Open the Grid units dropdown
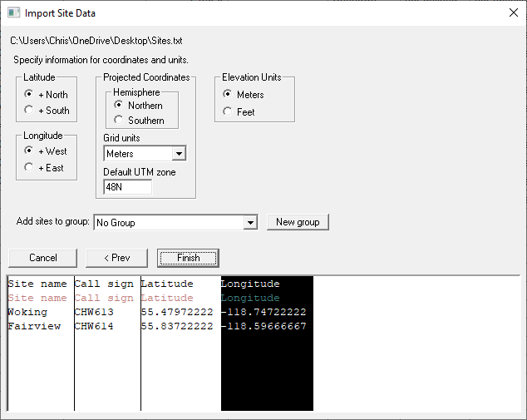 (x=178, y=154)
